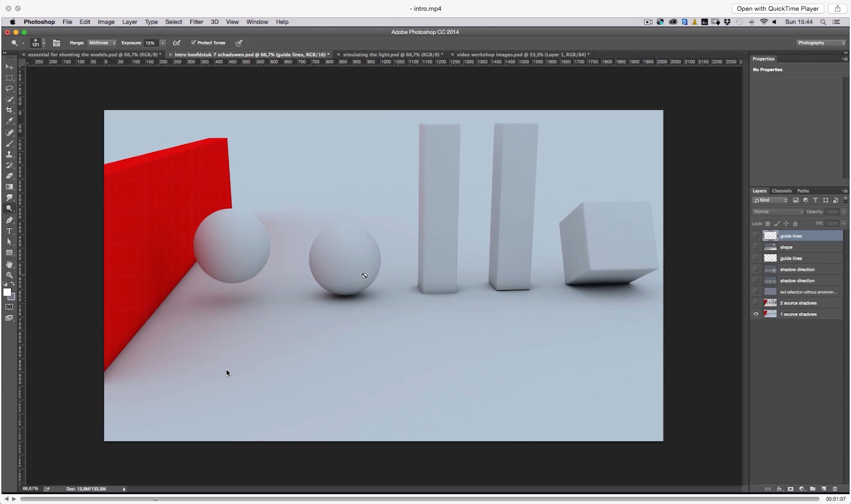
Task: Toggle the Protect Tones checkbox
Action: tap(193, 43)
